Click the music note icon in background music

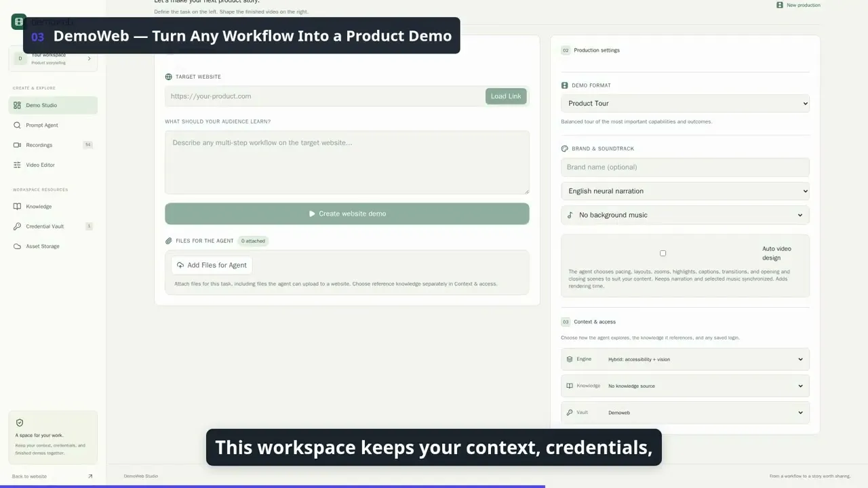[x=570, y=215]
